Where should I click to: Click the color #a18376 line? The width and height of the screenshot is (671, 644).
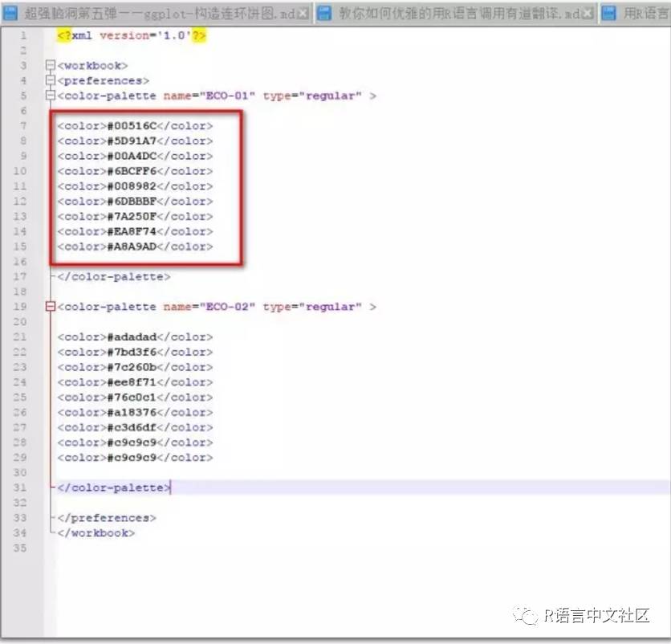click(x=135, y=413)
